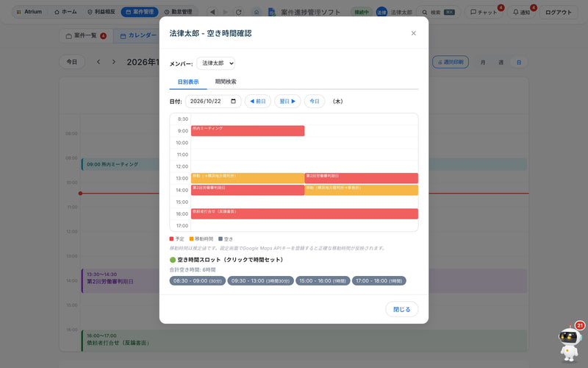Click the 日付 field showing 2026/10/22
This screenshot has height=368, width=588.
(213, 102)
